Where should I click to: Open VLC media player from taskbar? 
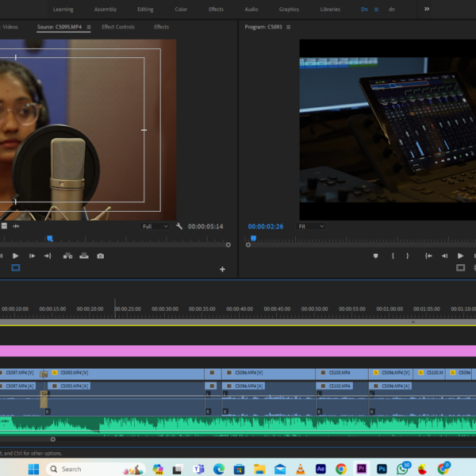point(300,469)
